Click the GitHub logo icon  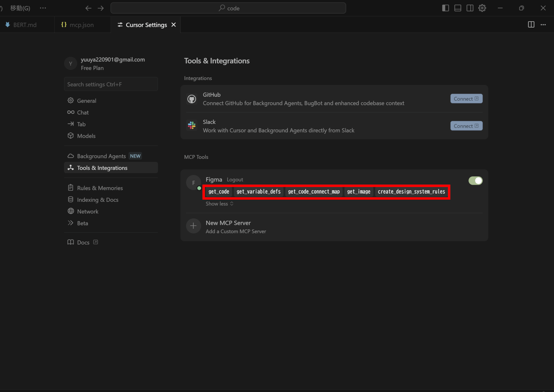pos(192,99)
